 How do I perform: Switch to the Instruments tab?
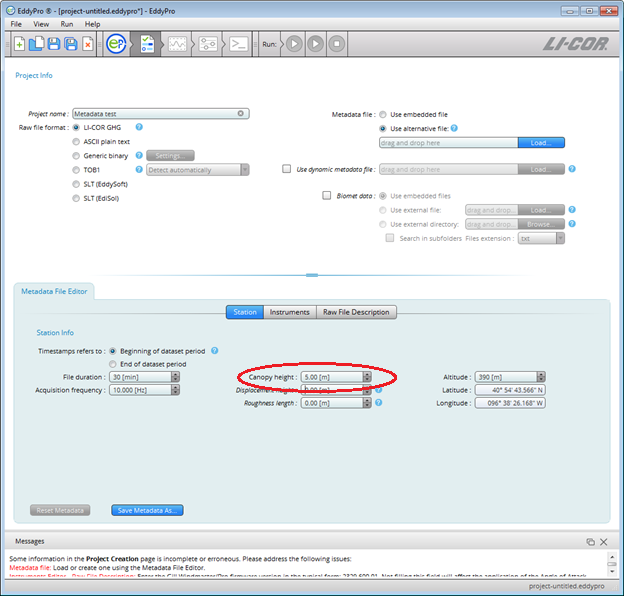289,312
